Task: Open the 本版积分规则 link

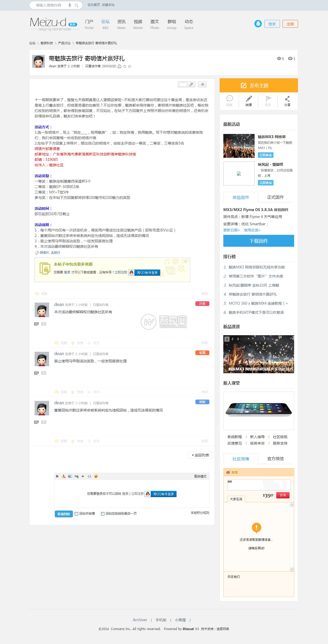Action: tap(200, 513)
